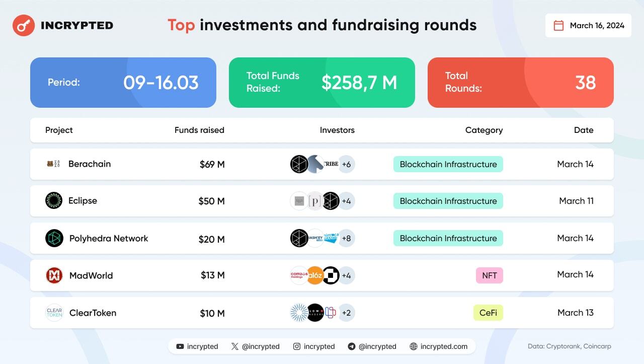Click the Total Funds Raised green card
This screenshot has height=364, width=644.
pyautogui.click(x=322, y=83)
